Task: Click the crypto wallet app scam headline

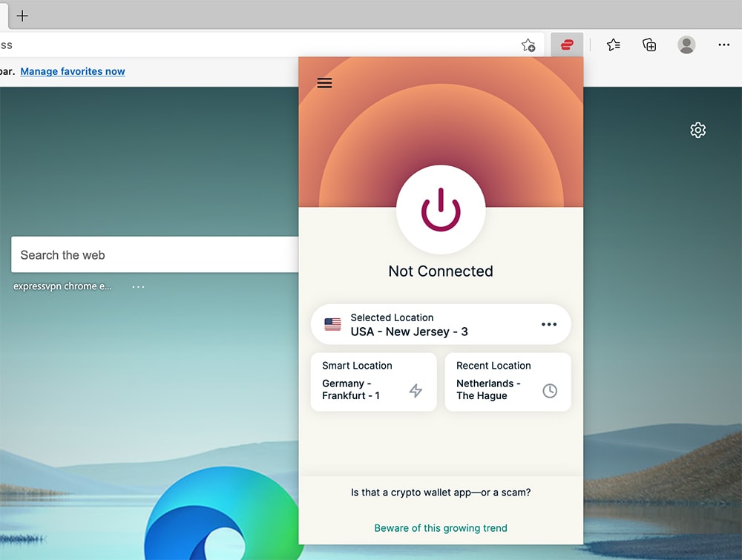Action: (x=441, y=493)
